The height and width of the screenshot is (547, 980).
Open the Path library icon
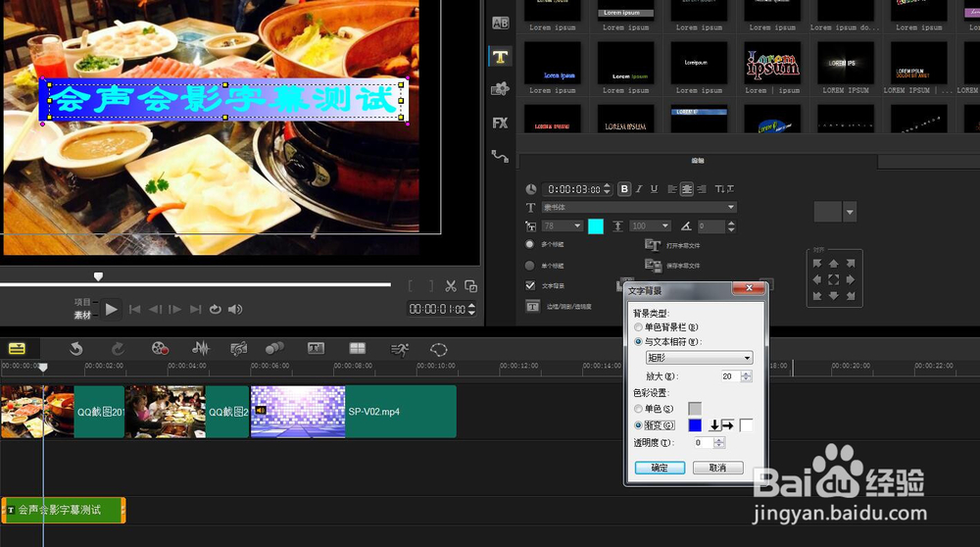[x=500, y=156]
